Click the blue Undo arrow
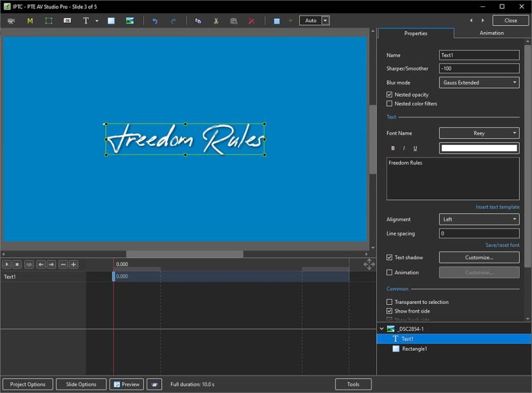The height and width of the screenshot is (393, 532). point(155,21)
